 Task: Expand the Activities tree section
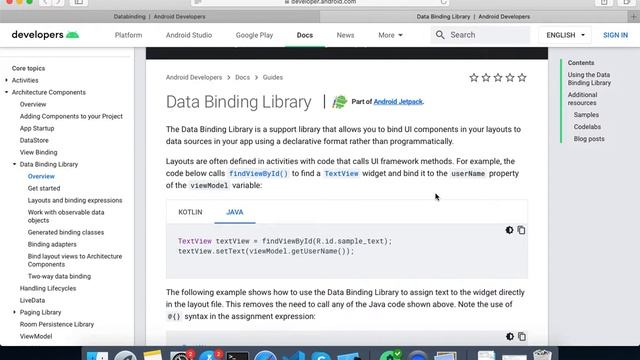click(7, 80)
